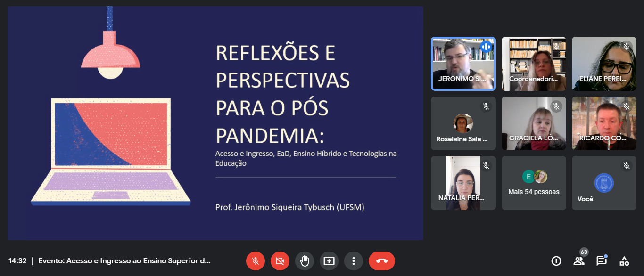Present your screen to the meeting
Viewport: 644px width, 276px height.
[329, 260]
